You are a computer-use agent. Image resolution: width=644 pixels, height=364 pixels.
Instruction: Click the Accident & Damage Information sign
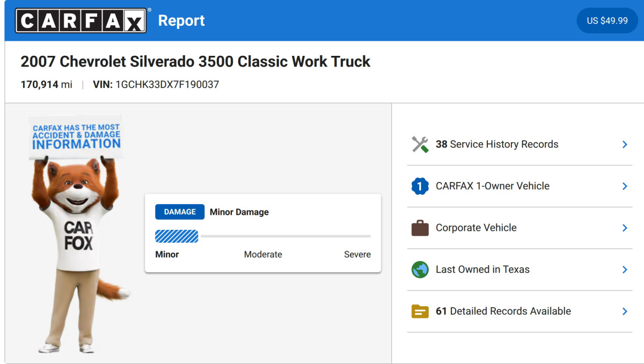click(76, 136)
